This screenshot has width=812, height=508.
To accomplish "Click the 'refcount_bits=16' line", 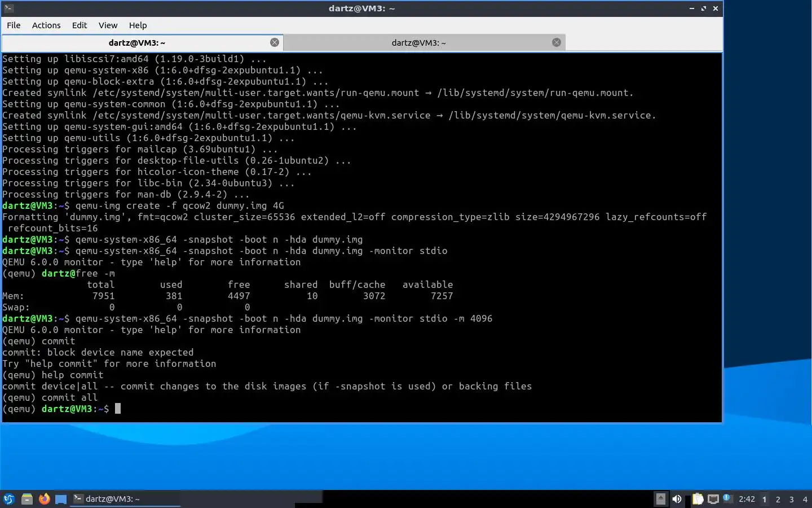I will 53,228.
